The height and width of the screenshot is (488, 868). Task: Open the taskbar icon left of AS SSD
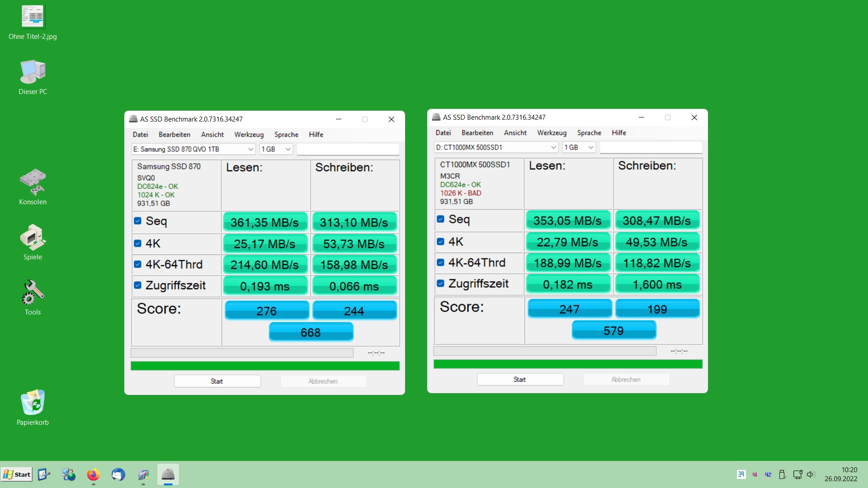143,474
